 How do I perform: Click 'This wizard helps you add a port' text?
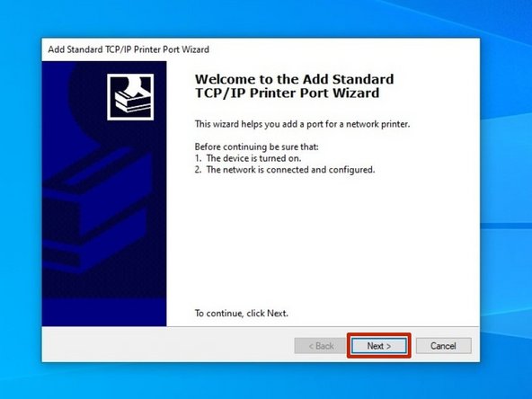(x=302, y=124)
